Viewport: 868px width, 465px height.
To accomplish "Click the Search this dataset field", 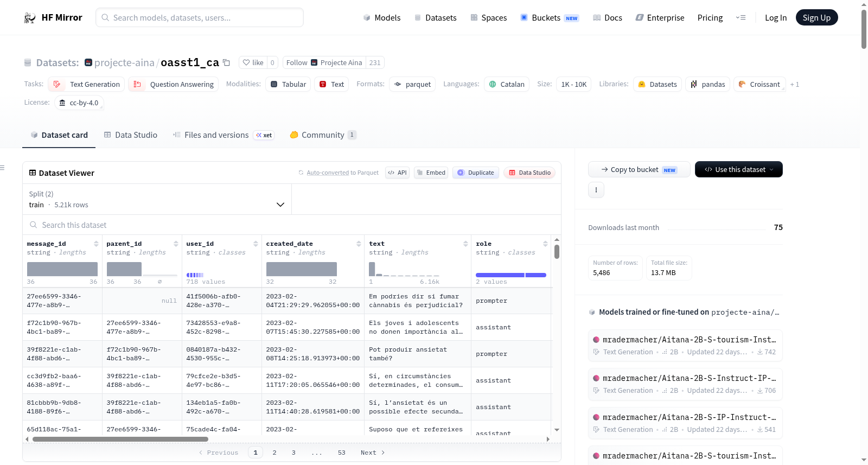I will pos(292,225).
